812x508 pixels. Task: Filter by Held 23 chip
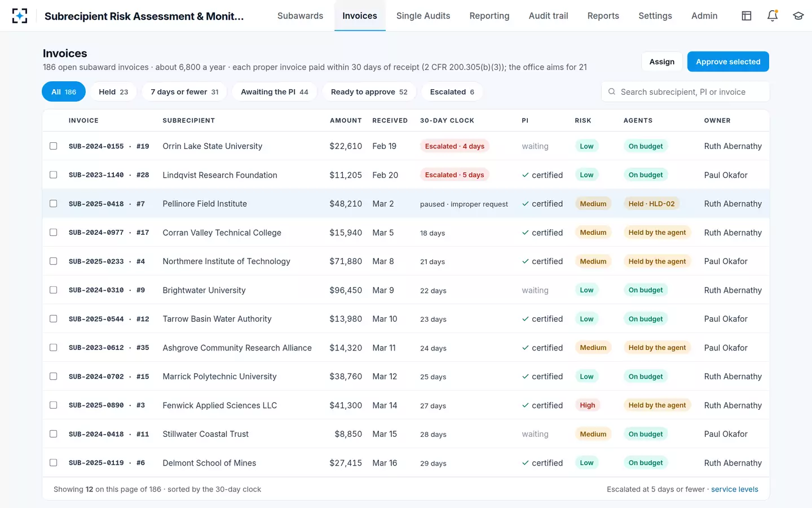tap(113, 91)
